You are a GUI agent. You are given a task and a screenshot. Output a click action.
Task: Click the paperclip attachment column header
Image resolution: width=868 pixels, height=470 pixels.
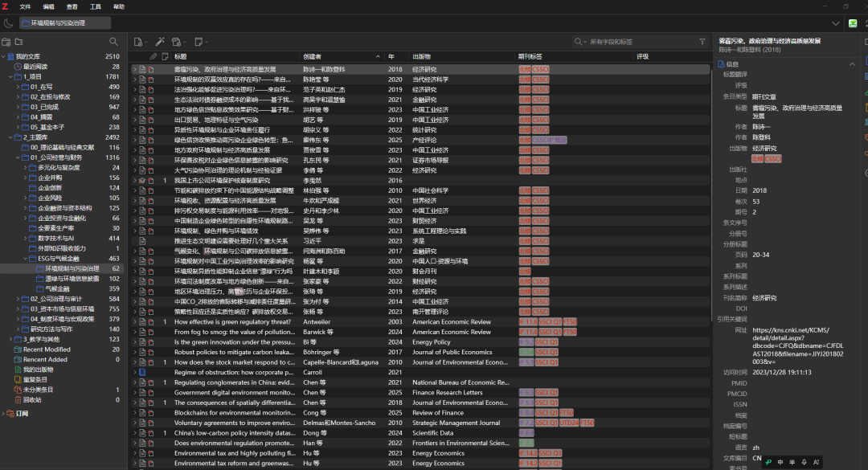coord(154,56)
